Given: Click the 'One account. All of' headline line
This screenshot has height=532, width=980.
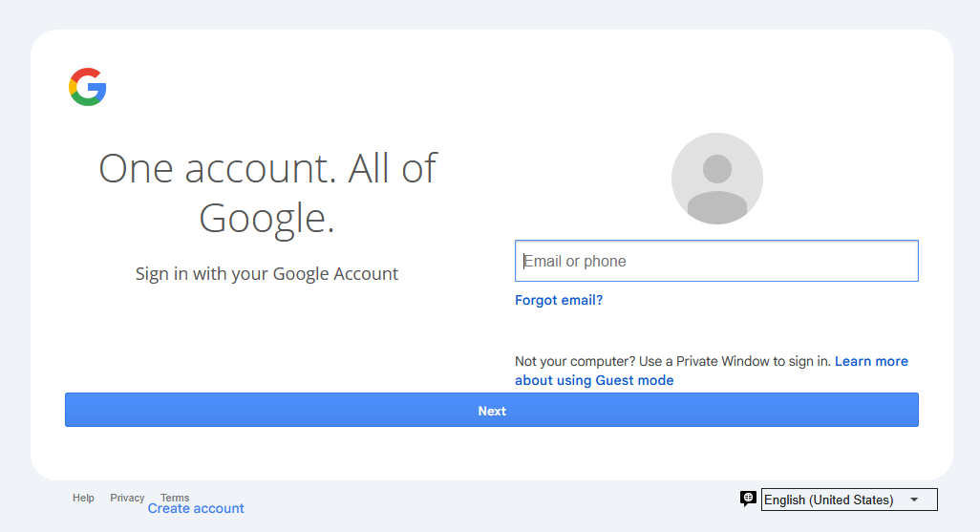Looking at the screenshot, I should [267, 168].
